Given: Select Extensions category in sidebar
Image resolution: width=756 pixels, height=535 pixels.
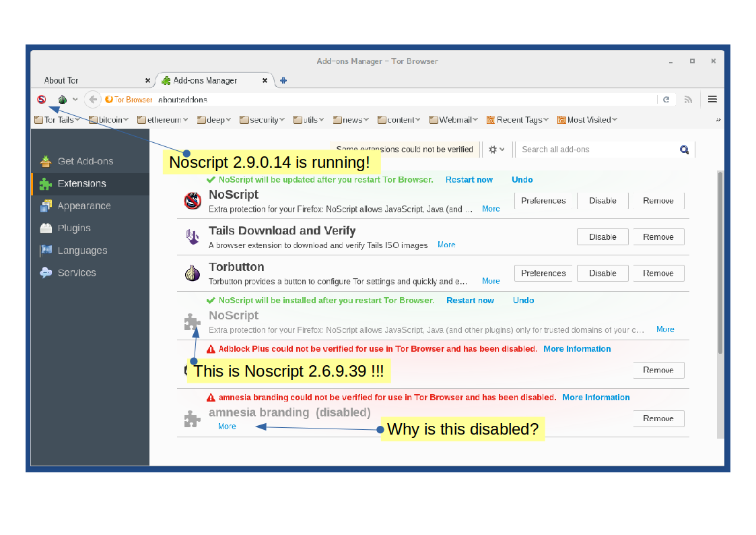Looking at the screenshot, I should pyautogui.click(x=90, y=184).
